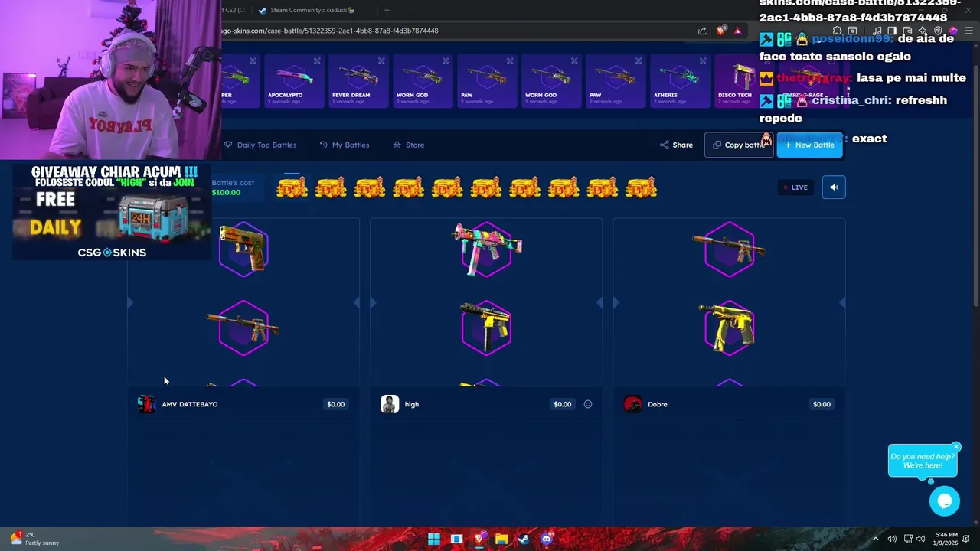Screen dimensions: 980x551
Task: Switch to the Steam Community browser tab
Action: (x=314, y=10)
